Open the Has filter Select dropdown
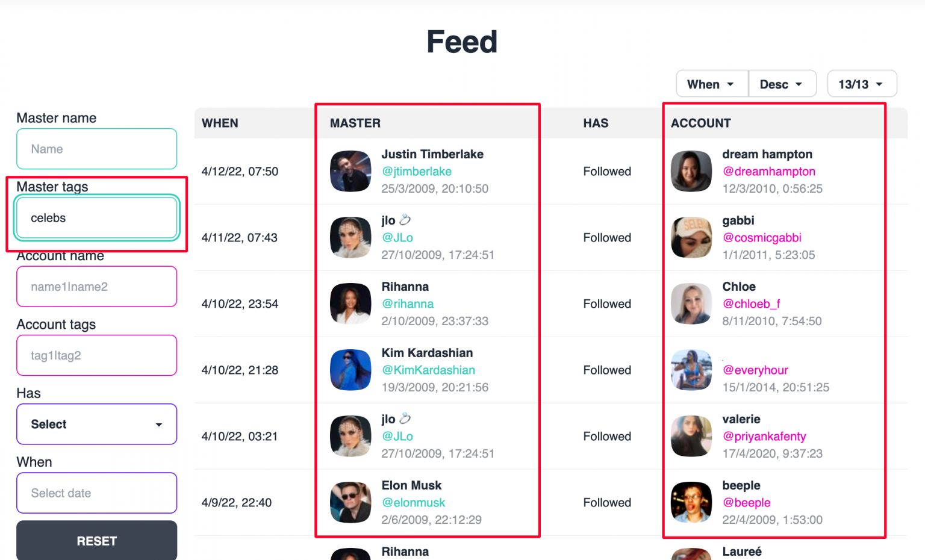This screenshot has width=925, height=560. (x=96, y=424)
